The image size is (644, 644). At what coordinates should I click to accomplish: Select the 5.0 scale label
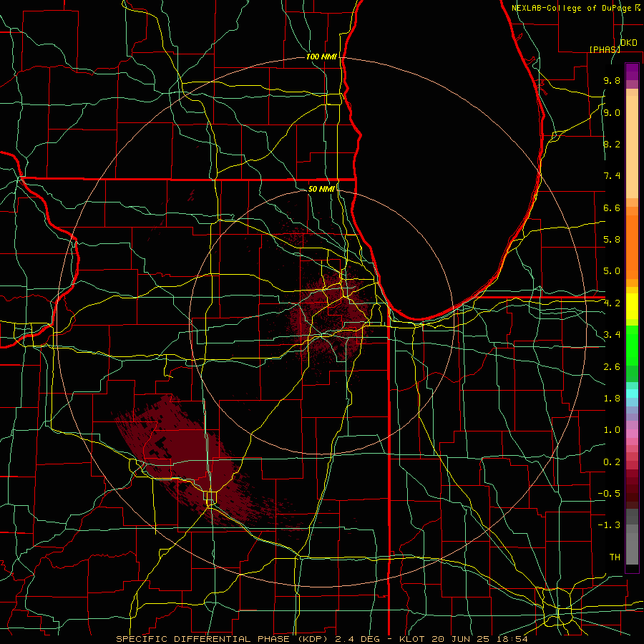[612, 271]
